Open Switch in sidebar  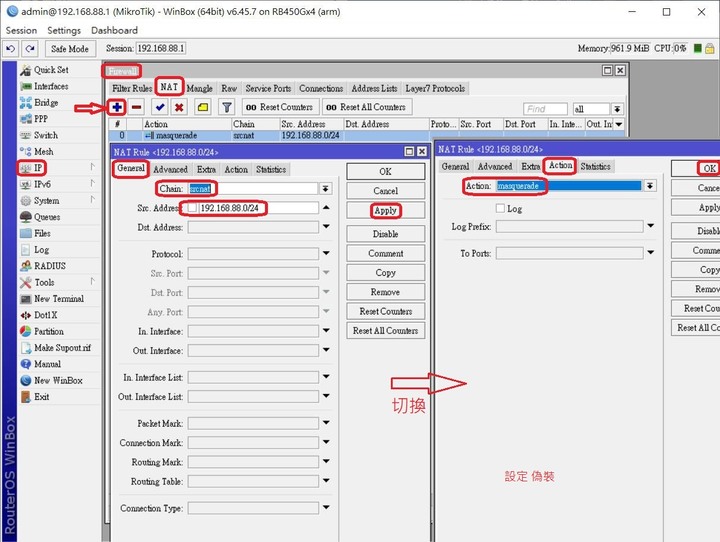(45, 136)
